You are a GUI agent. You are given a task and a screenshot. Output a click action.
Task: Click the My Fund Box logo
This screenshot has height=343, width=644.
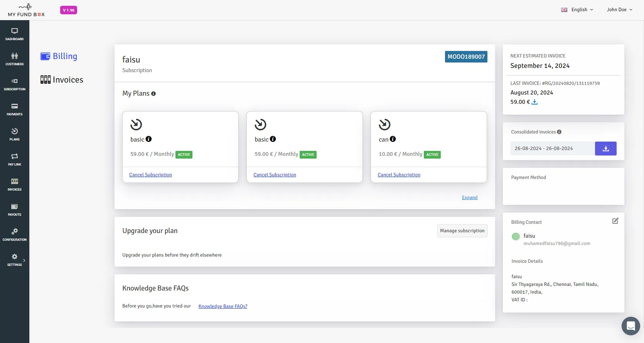tap(26, 10)
